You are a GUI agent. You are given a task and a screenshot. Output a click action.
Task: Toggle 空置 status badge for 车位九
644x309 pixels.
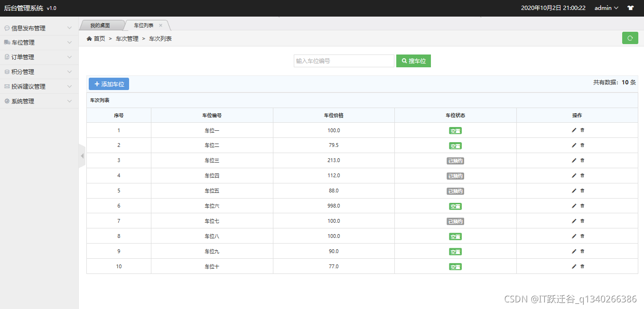(x=455, y=252)
